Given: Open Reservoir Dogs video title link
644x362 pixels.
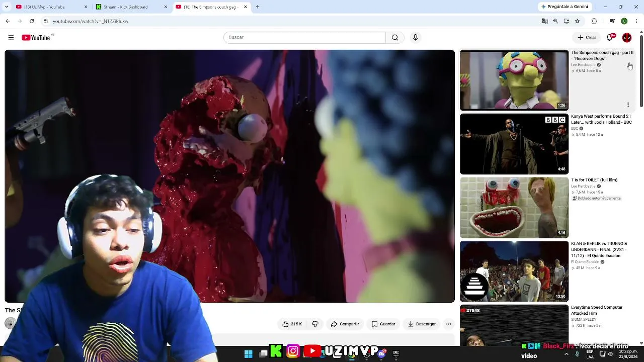Looking at the screenshot, I should click(602, 55).
